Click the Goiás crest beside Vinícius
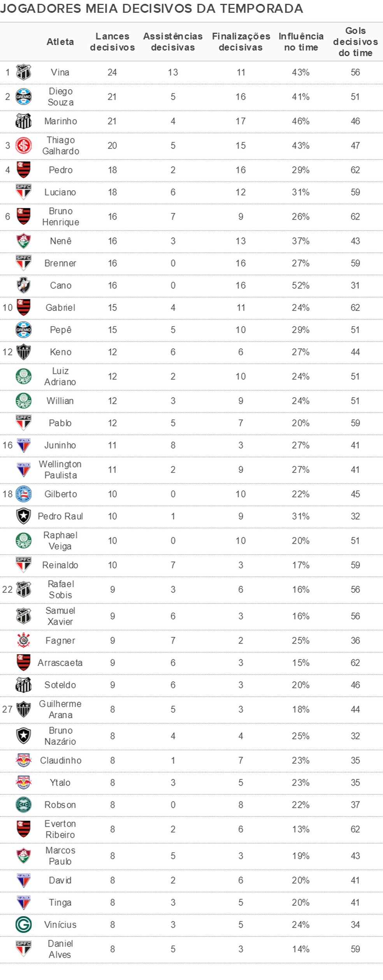The height and width of the screenshot is (980, 383). (23, 924)
